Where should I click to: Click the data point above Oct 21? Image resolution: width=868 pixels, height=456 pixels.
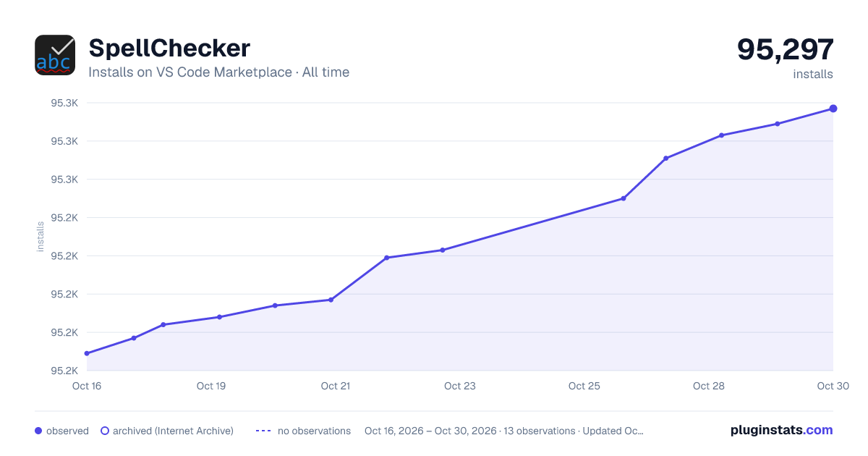click(x=331, y=300)
